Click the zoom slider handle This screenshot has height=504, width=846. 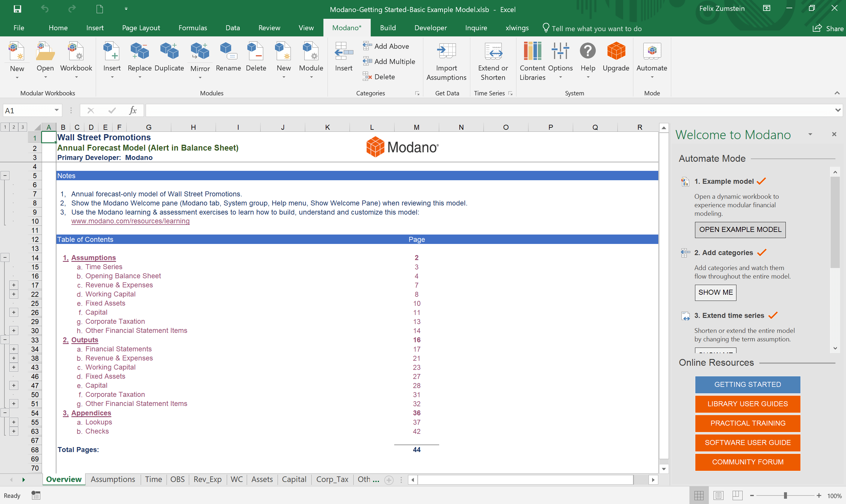(x=785, y=495)
